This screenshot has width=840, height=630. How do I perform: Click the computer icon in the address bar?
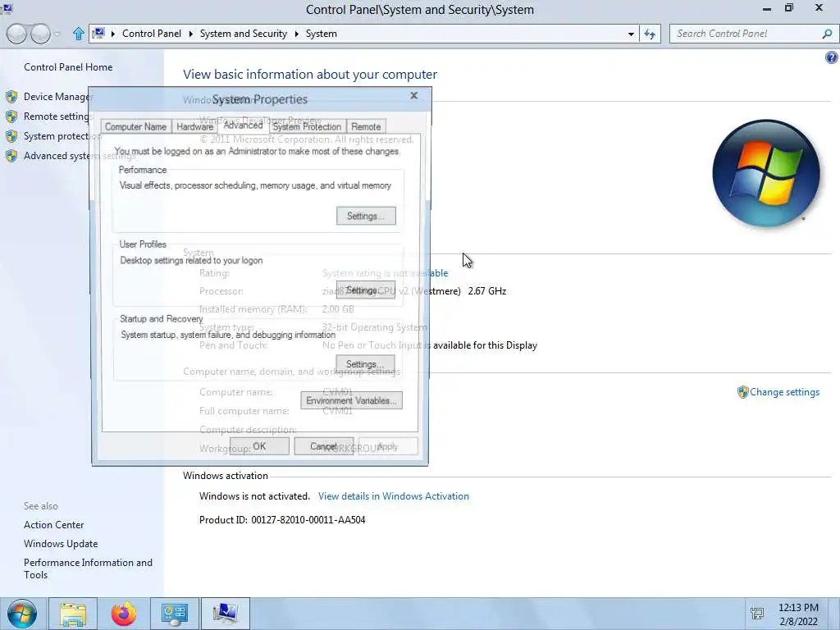[98, 34]
